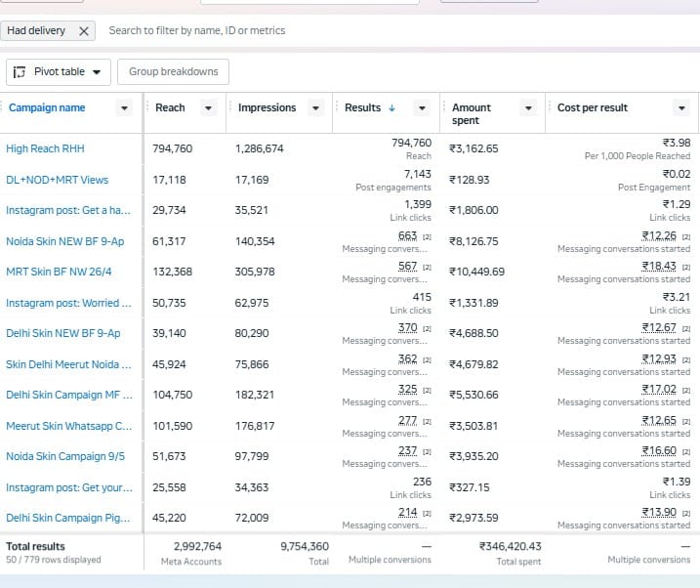This screenshot has width=700, height=588.
Task: Click the ₹16.60 cost per result
Action: click(659, 451)
